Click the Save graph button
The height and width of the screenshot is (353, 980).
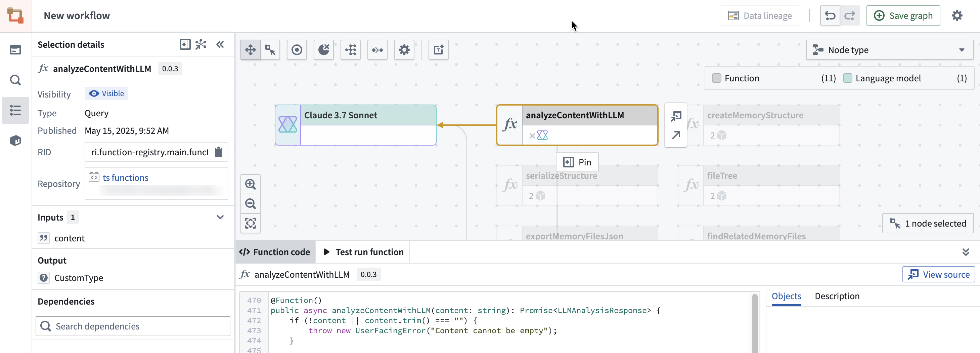(903, 15)
